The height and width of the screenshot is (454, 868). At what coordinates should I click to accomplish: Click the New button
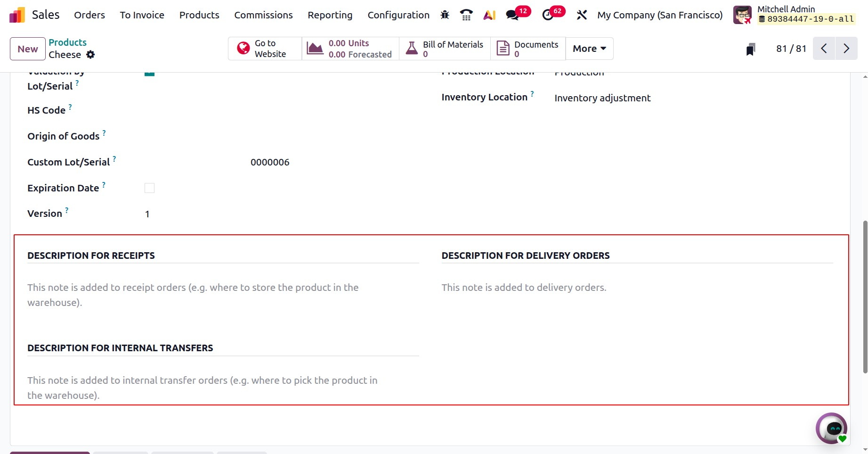coord(27,48)
